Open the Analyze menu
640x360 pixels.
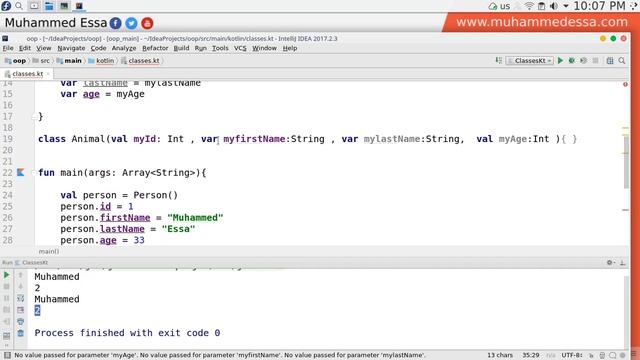coord(124,48)
